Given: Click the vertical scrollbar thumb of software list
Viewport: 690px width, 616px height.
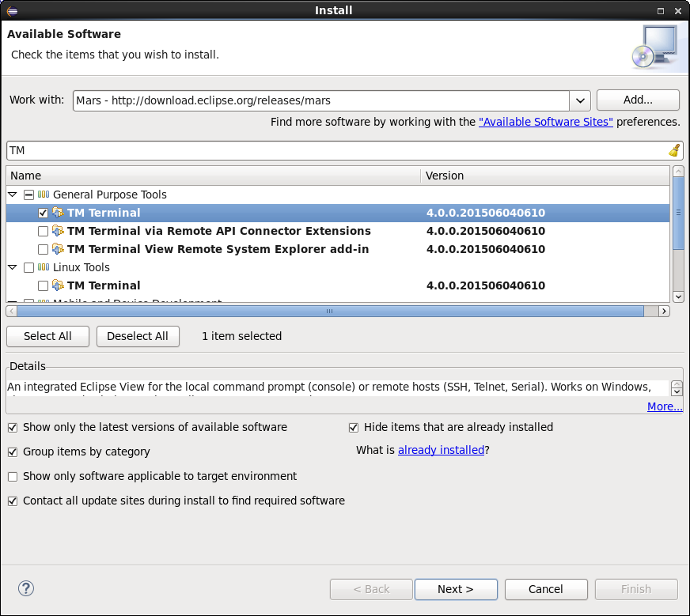Looking at the screenshot, I should 678,213.
